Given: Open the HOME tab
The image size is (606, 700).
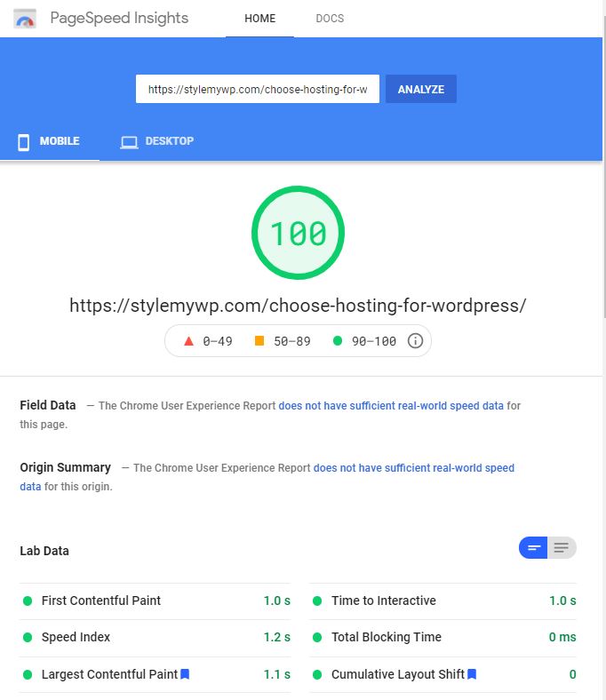Looking at the screenshot, I should (x=260, y=19).
